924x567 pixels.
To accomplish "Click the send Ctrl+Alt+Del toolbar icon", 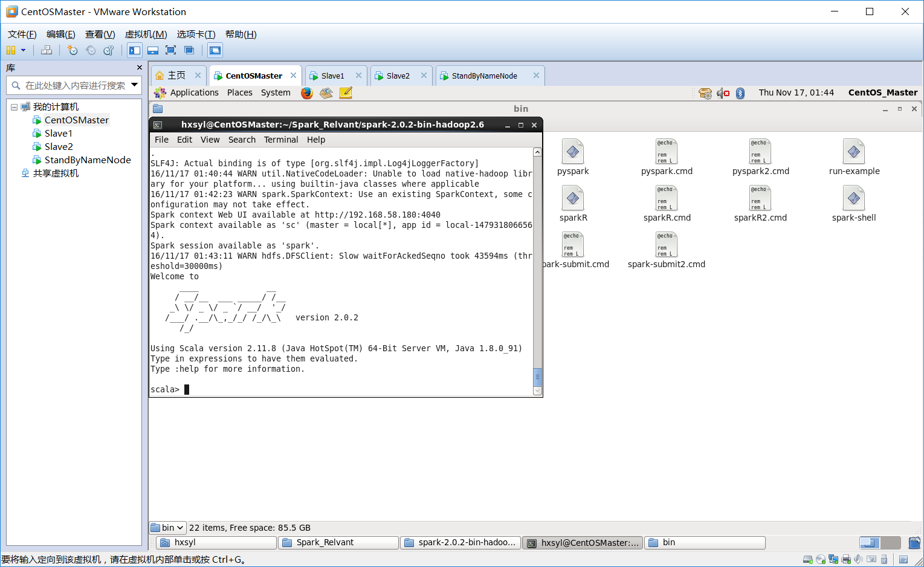I will tap(47, 50).
